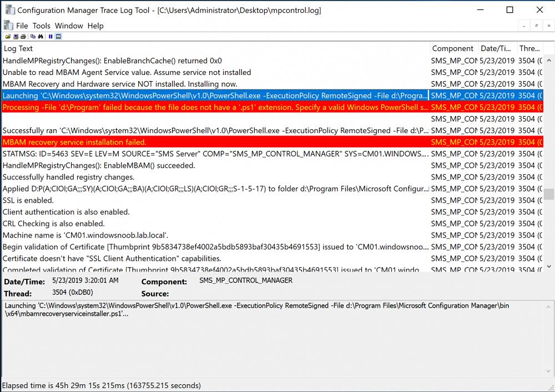The width and height of the screenshot is (555, 392).
Task: Click the Thread value 3504 (0xDB0)
Action: [73, 293]
